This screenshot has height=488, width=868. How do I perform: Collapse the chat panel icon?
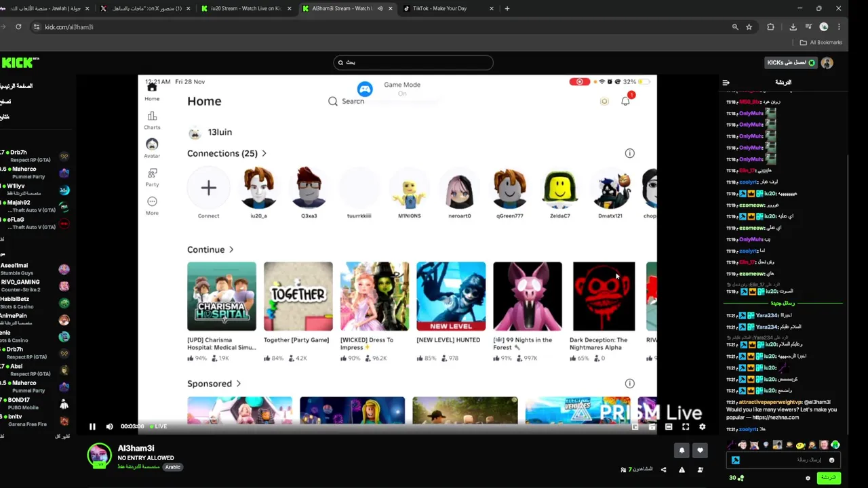pos(726,83)
